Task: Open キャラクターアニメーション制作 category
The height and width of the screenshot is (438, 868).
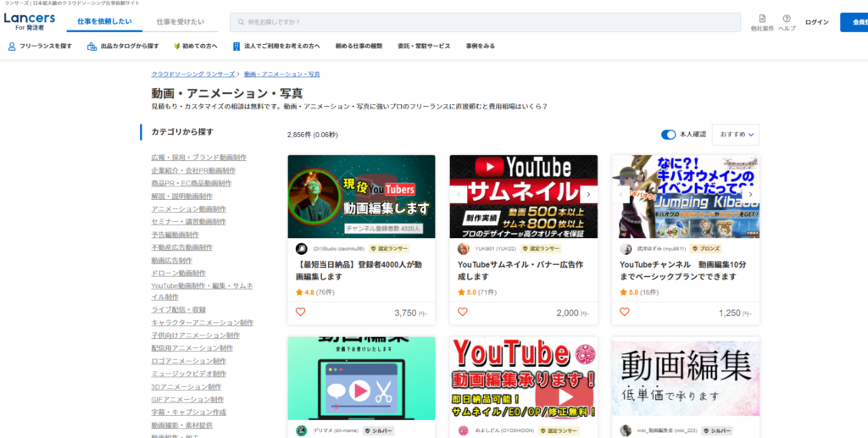Action: click(203, 323)
